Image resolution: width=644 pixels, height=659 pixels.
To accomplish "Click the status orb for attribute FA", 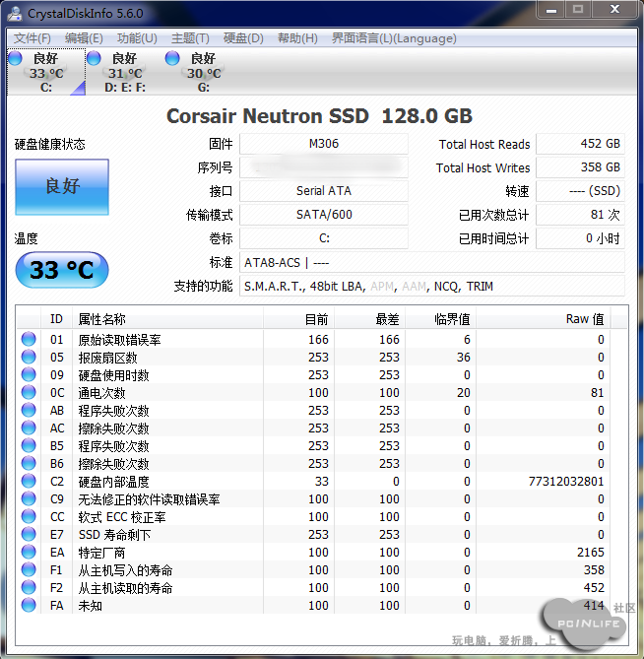I will [x=29, y=605].
